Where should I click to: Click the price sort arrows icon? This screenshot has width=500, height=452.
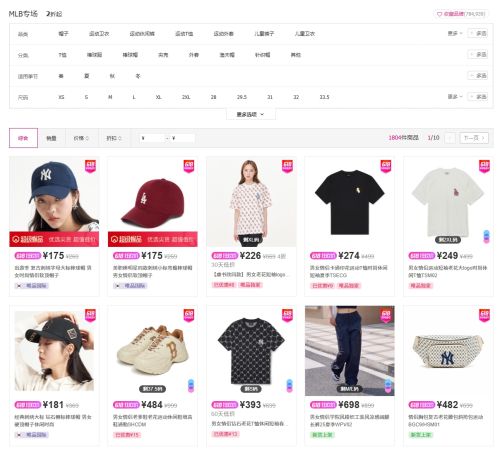(x=87, y=138)
